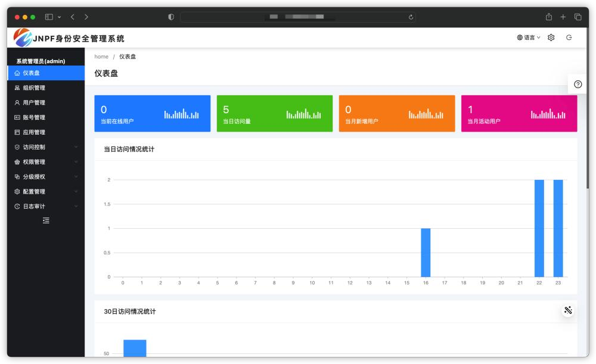
Task: Select 仪表盘 in the sidebar menu
Action: 46,73
